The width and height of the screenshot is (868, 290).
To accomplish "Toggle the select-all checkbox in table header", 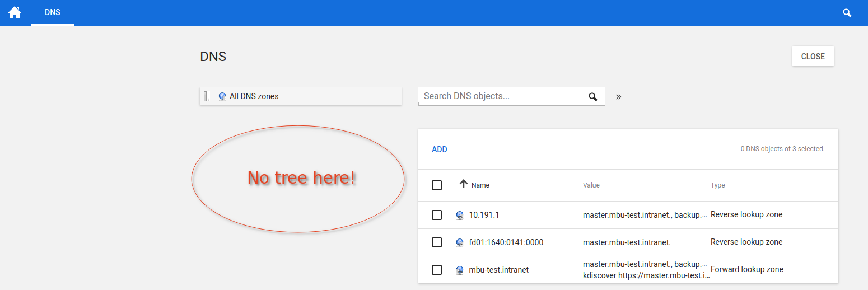I will click(x=437, y=185).
